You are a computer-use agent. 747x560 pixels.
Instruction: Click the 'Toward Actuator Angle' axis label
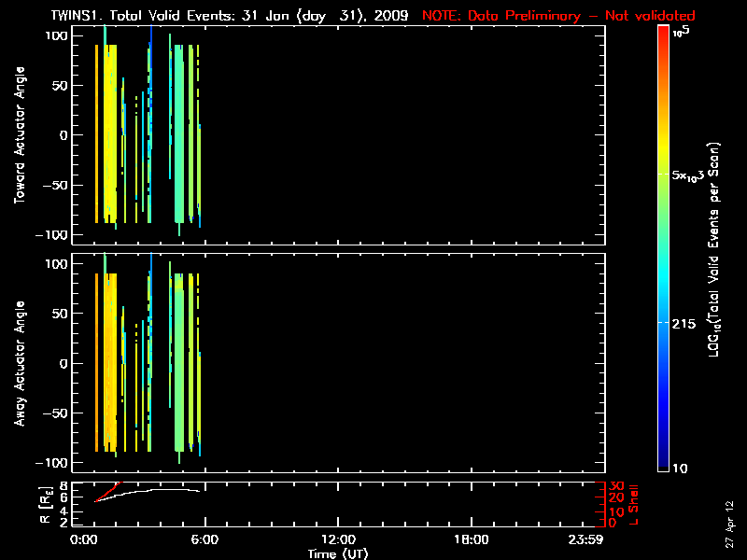[x=19, y=135]
